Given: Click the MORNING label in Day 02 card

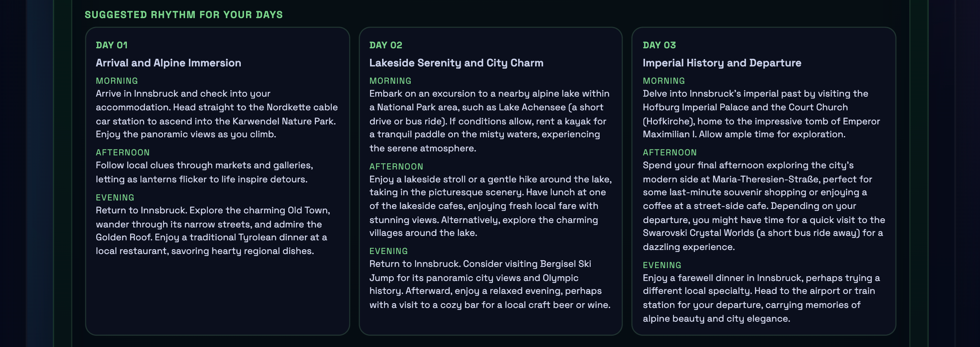Looking at the screenshot, I should click(390, 81).
